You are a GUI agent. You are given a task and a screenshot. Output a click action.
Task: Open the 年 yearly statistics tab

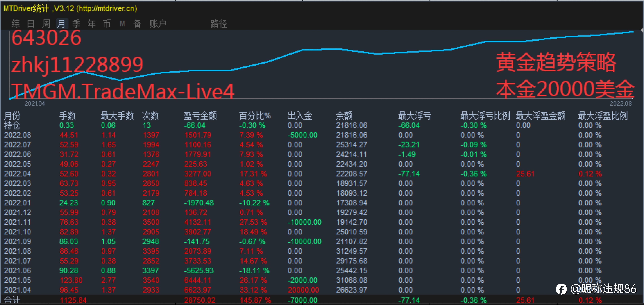(x=92, y=24)
